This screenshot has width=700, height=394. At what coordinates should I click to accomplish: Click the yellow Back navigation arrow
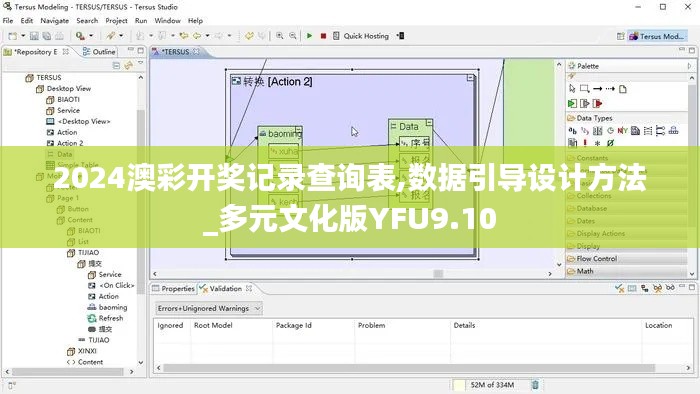[x=197, y=36]
